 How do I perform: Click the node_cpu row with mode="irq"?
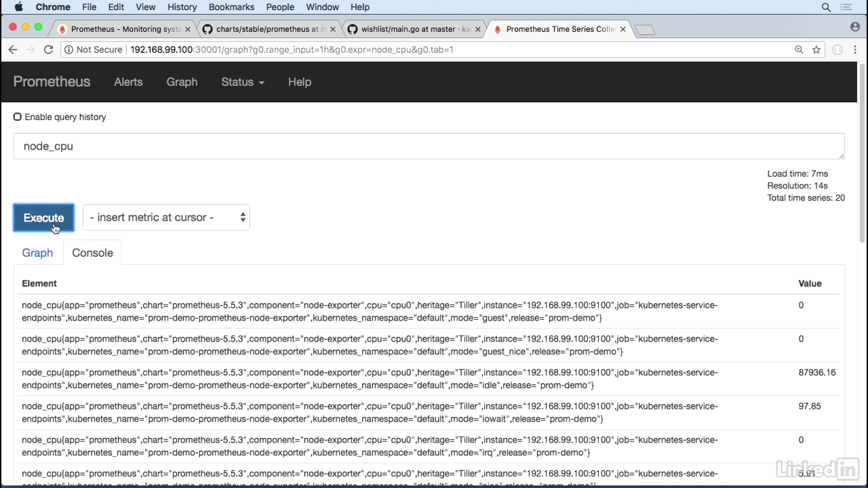[429, 446]
